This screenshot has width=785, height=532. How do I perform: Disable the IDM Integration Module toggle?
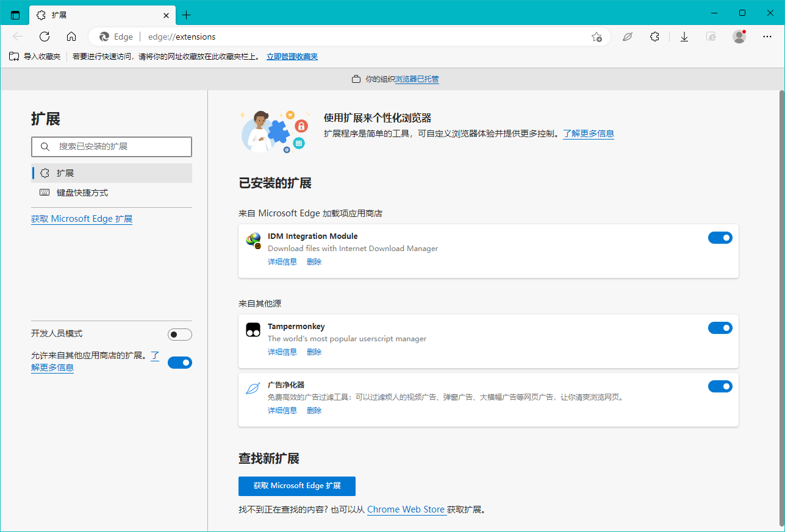pos(720,238)
